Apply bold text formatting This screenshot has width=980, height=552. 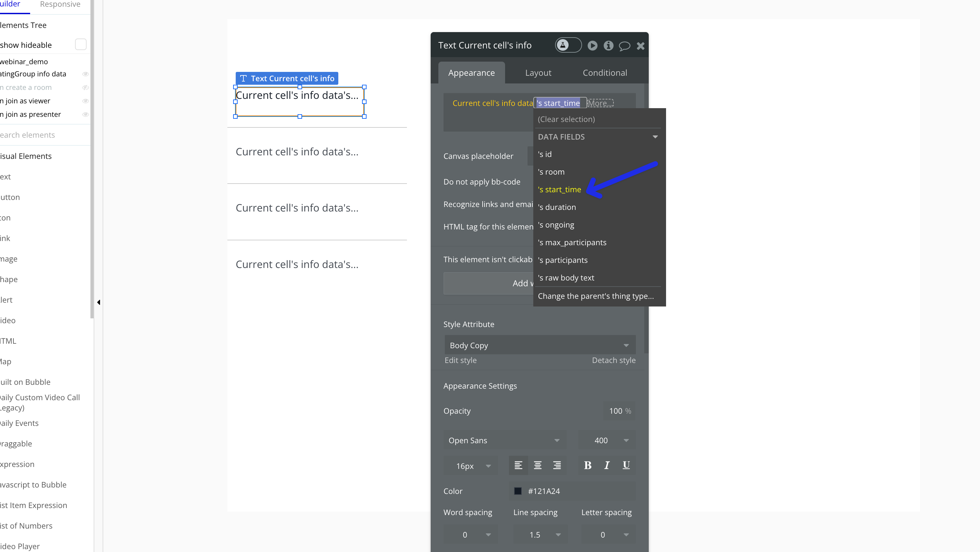point(588,465)
